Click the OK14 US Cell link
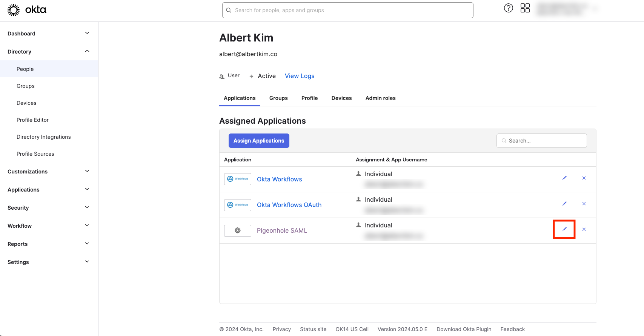Image resolution: width=644 pixels, height=336 pixels. 352,329
